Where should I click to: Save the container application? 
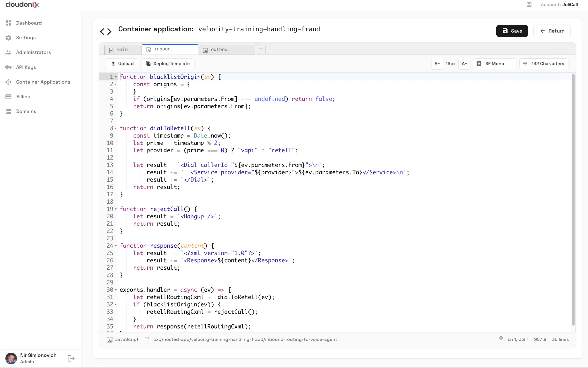pos(512,31)
